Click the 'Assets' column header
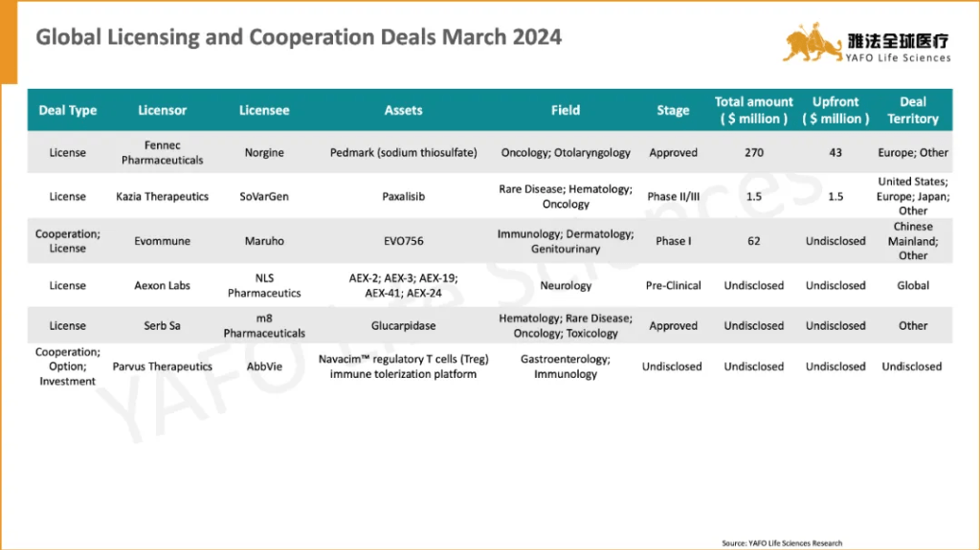Image resolution: width=980 pixels, height=550 pixels. click(x=403, y=110)
